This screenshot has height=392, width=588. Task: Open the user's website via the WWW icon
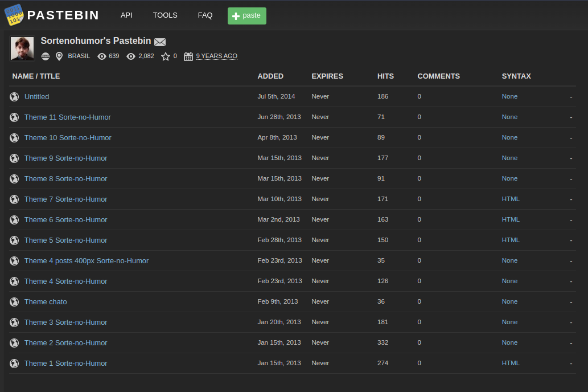click(x=46, y=56)
